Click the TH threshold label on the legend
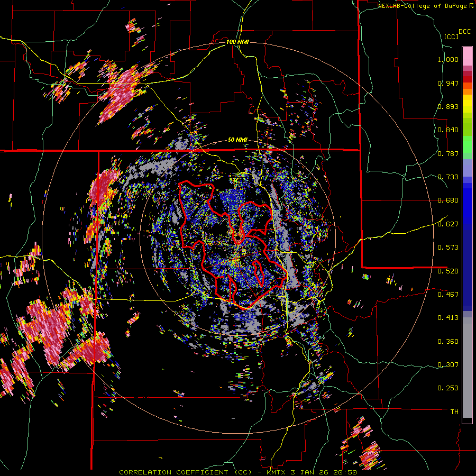476x476 pixels. tap(454, 412)
